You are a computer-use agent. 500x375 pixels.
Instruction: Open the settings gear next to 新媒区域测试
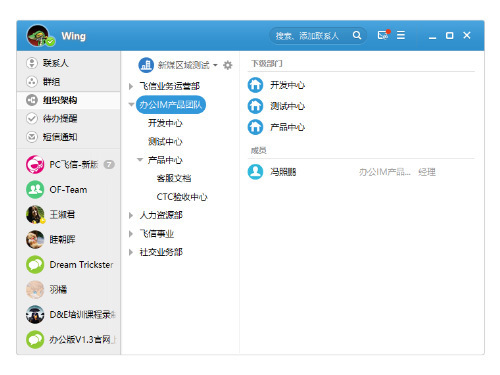[228, 65]
